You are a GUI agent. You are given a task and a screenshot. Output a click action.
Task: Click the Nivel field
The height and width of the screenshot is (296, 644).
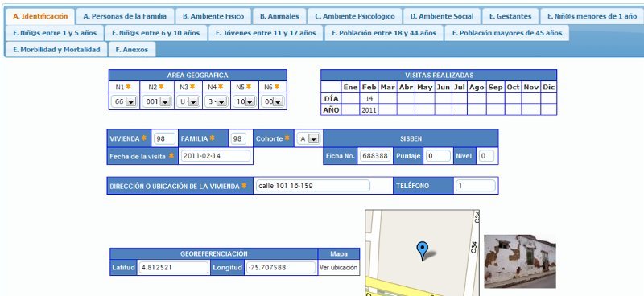tap(486, 156)
